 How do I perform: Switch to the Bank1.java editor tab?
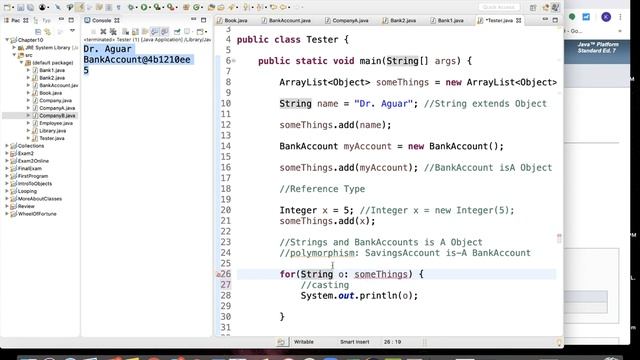[x=447, y=20]
